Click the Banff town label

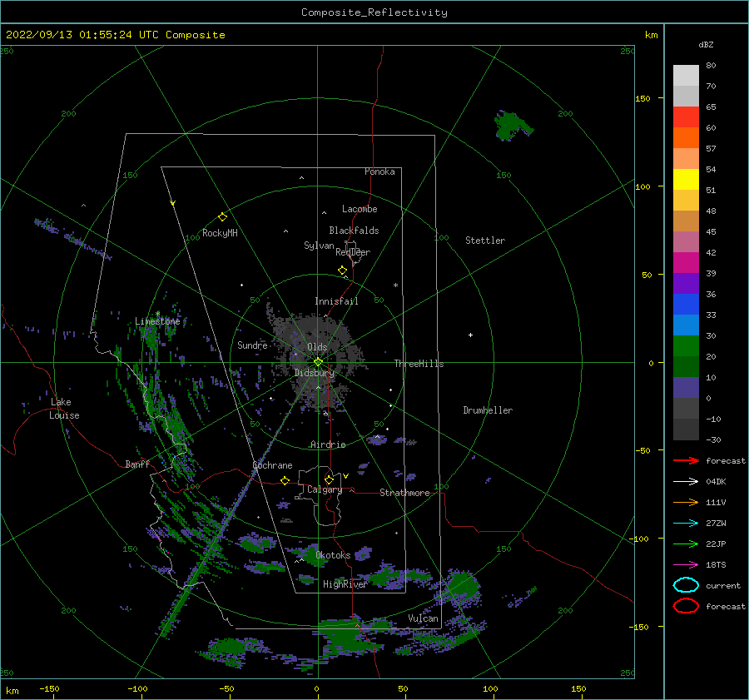[137, 464]
